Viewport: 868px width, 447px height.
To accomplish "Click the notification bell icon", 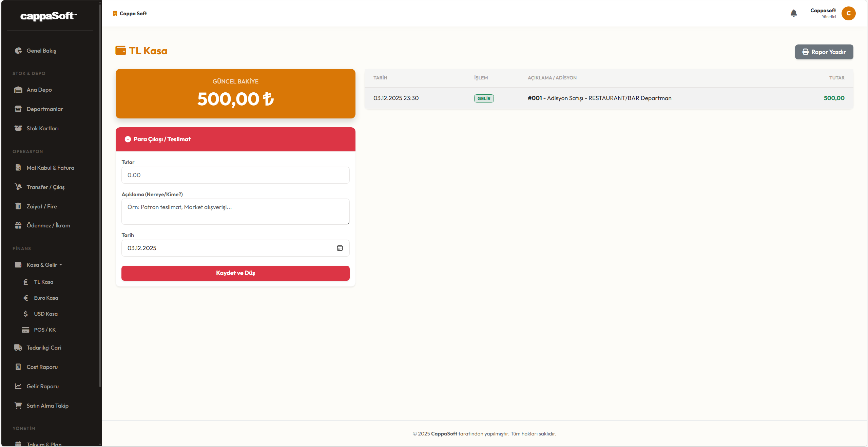I will 793,13.
